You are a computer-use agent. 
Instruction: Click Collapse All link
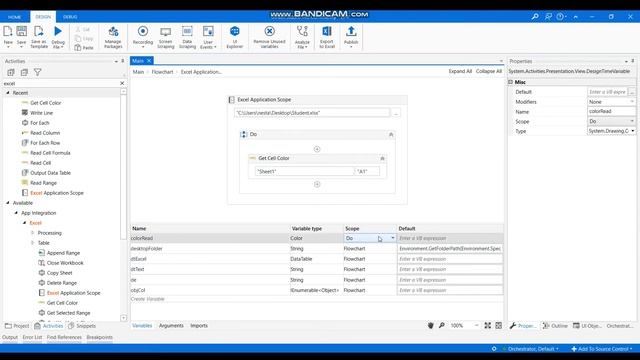489,71
